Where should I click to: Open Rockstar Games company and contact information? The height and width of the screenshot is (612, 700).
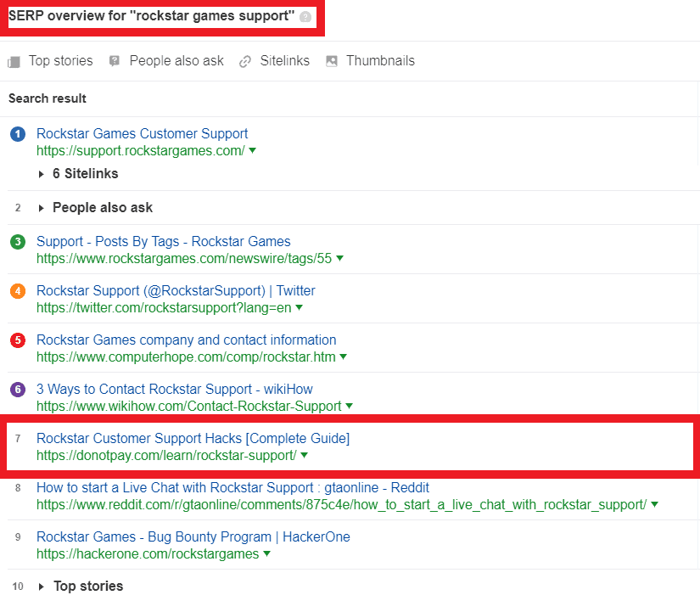(x=186, y=340)
